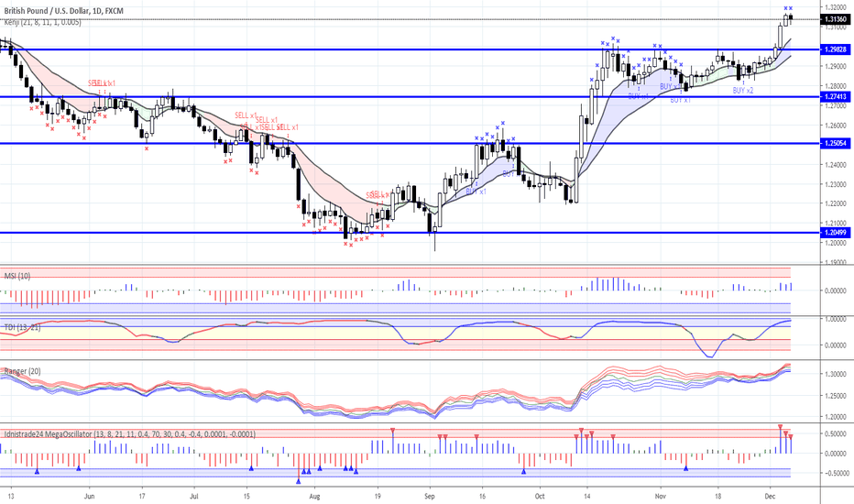The width and height of the screenshot is (854, 504).
Task: Select the 1.29828 horizontal line price label
Action: click(833, 49)
